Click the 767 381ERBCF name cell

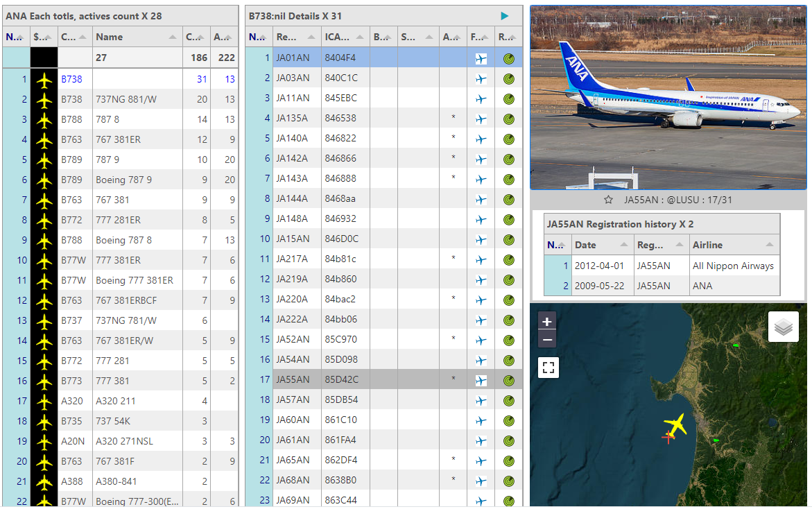pos(137,300)
